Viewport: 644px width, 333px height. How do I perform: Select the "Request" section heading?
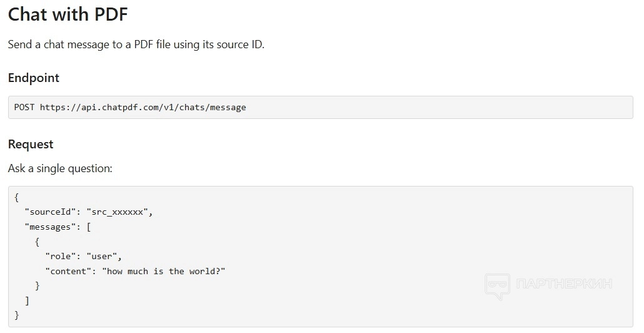31,145
